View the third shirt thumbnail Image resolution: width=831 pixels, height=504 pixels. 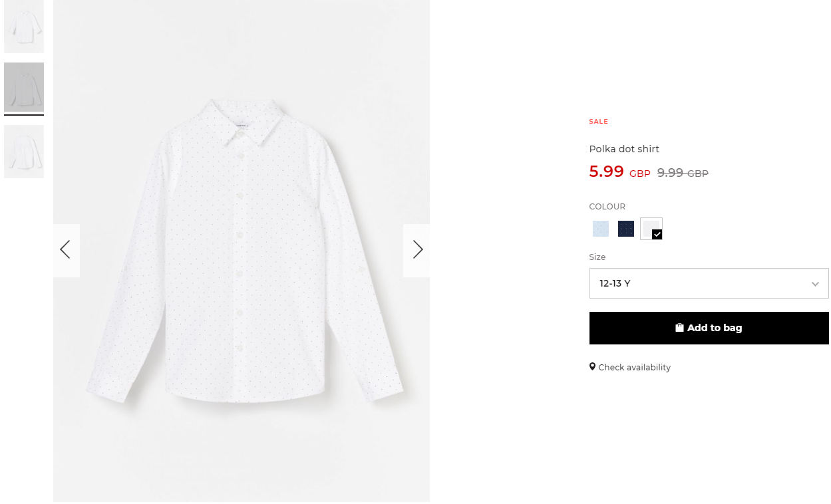[24, 152]
